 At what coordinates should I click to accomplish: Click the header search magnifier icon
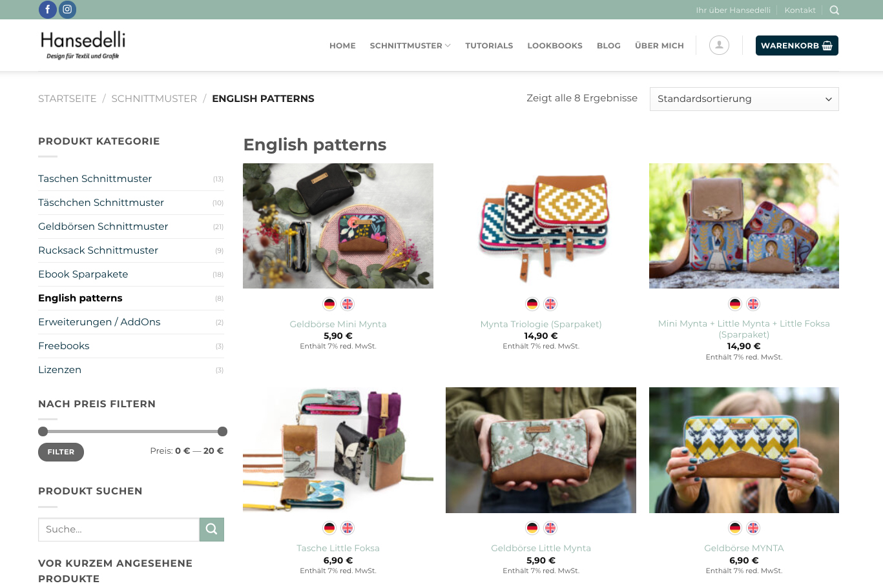(835, 10)
